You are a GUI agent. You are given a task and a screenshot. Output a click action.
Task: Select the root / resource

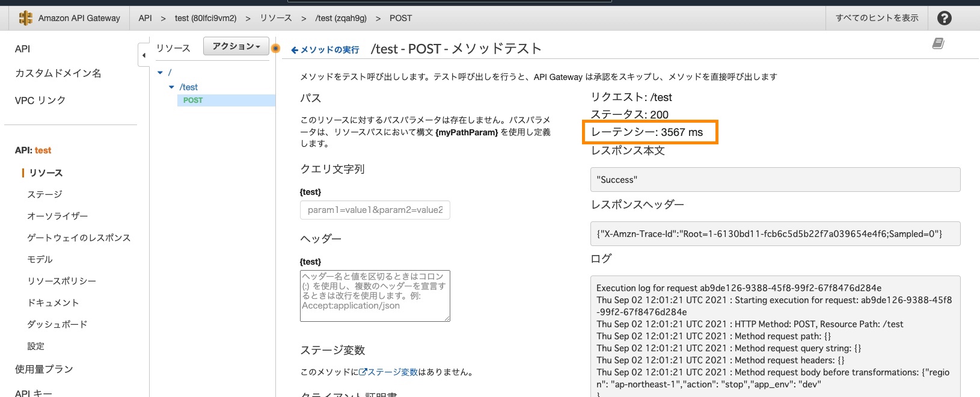[x=170, y=73]
